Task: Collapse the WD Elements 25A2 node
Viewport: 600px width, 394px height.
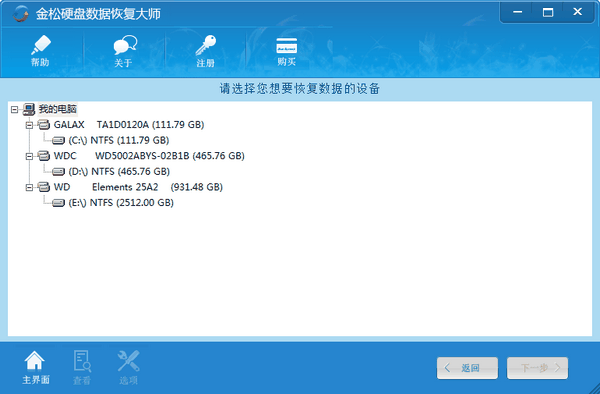Action: pos(29,187)
